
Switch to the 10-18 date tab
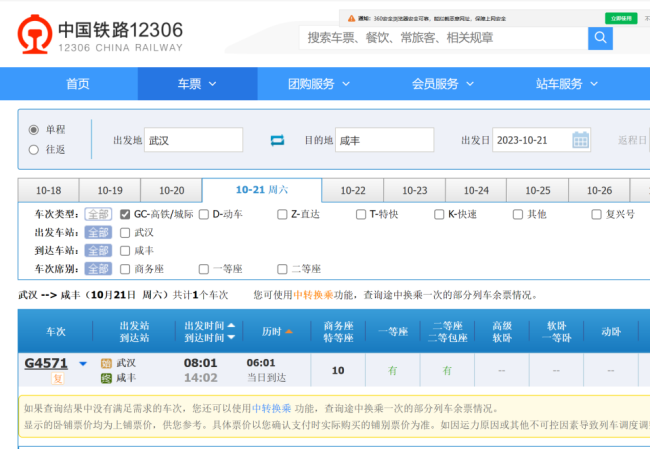pos(49,190)
